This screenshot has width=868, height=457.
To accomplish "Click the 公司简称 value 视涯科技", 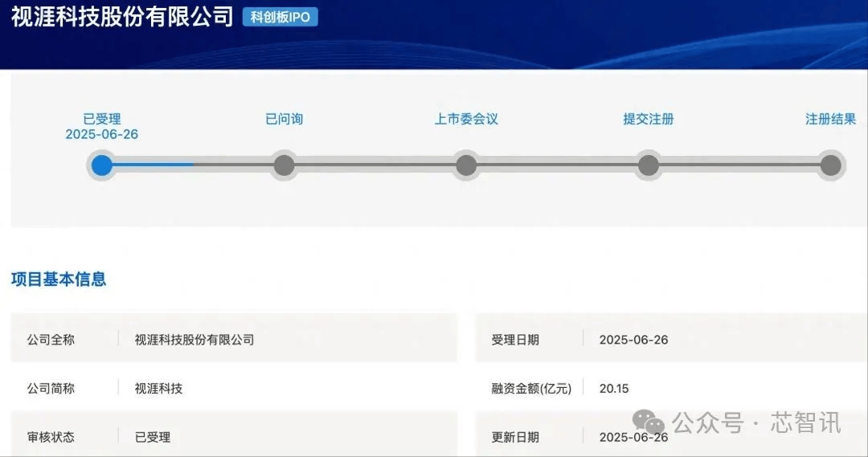I will pyautogui.click(x=158, y=389).
